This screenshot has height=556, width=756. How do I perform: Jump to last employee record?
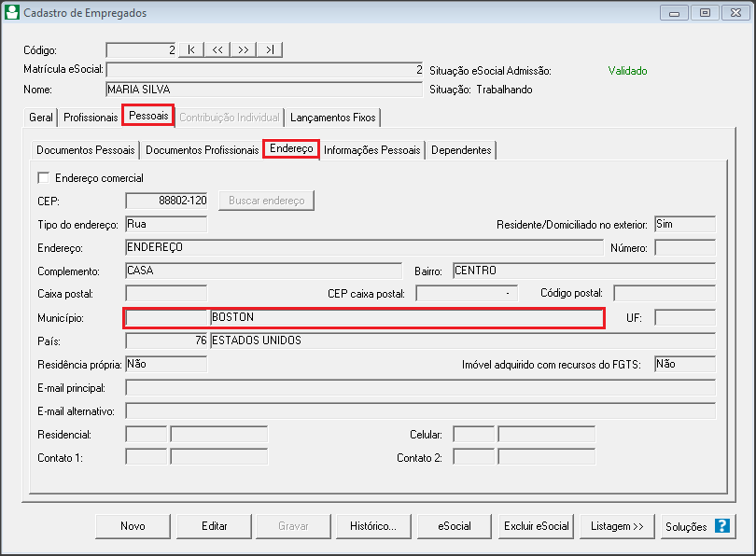[x=269, y=49]
